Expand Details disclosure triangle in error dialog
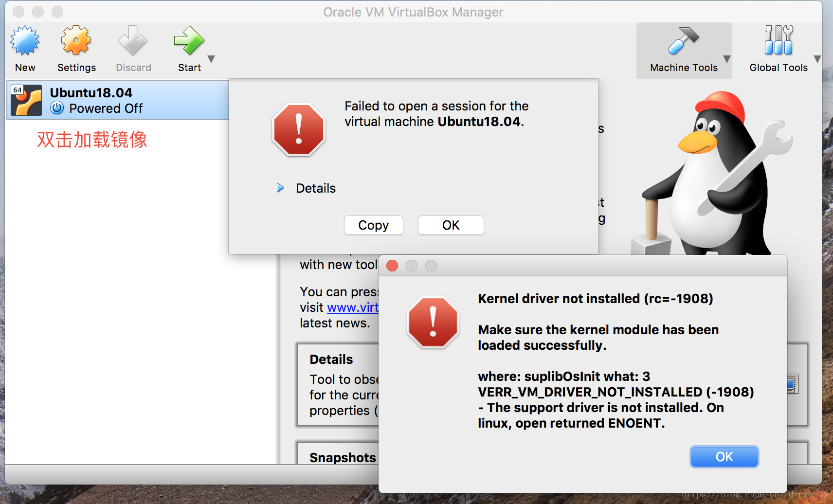The width and height of the screenshot is (833, 504). coord(280,188)
